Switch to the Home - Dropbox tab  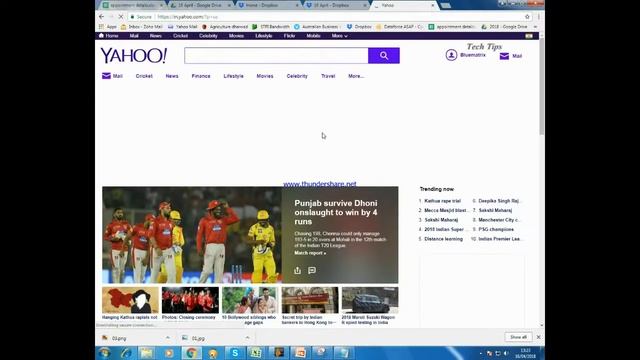click(268, 5)
